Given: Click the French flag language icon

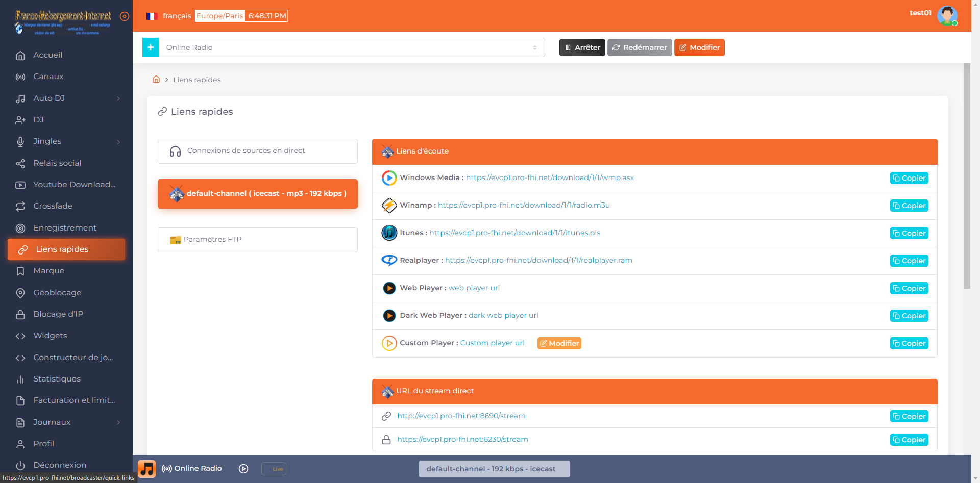Looking at the screenshot, I should pyautogui.click(x=151, y=16).
